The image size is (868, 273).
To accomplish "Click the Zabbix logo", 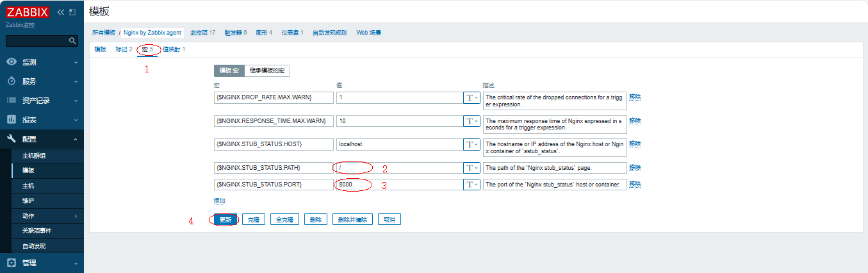I will (28, 12).
